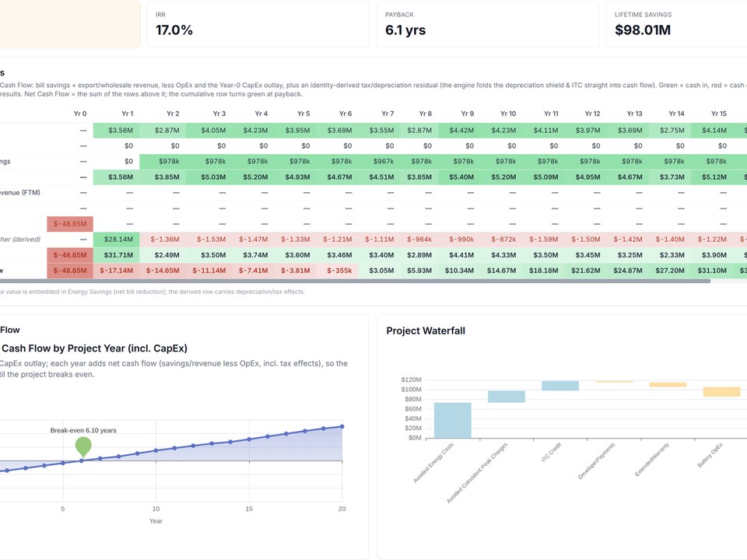Viewport: 747px width, 560px height.
Task: Click the $28.14M derived cell
Action: click(x=116, y=240)
